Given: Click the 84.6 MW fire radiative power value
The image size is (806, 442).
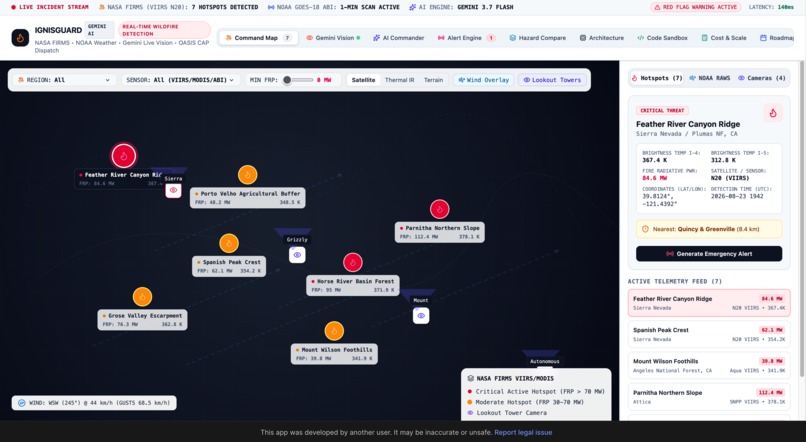Looking at the screenshot, I should pos(654,178).
